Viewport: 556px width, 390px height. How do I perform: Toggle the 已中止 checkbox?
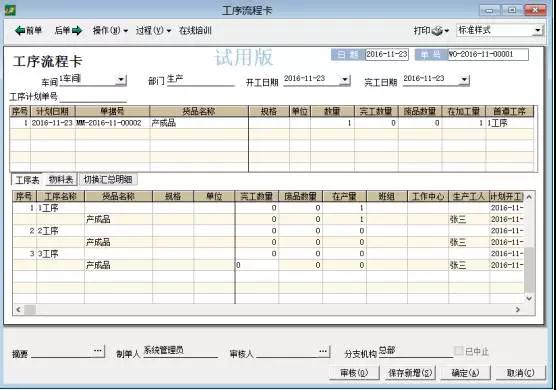[458, 351]
